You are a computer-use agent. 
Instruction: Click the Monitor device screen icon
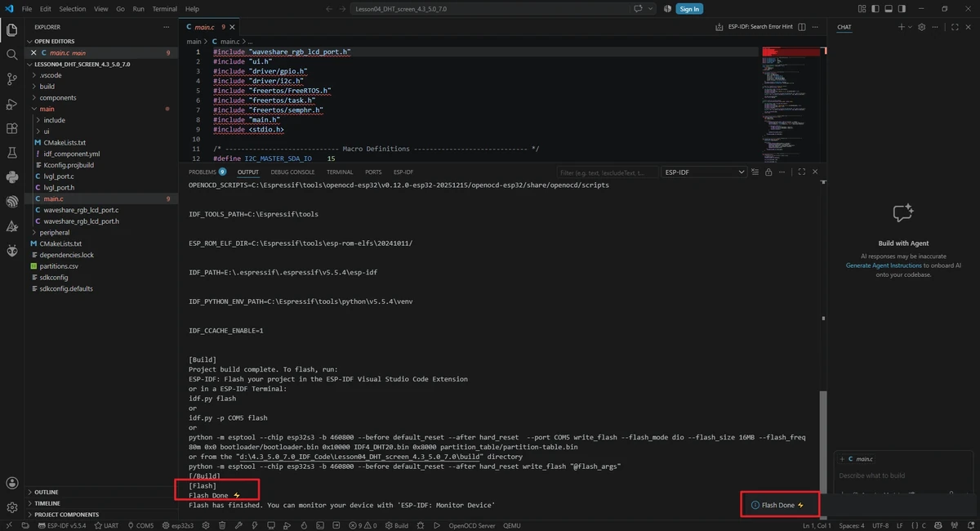click(x=271, y=525)
